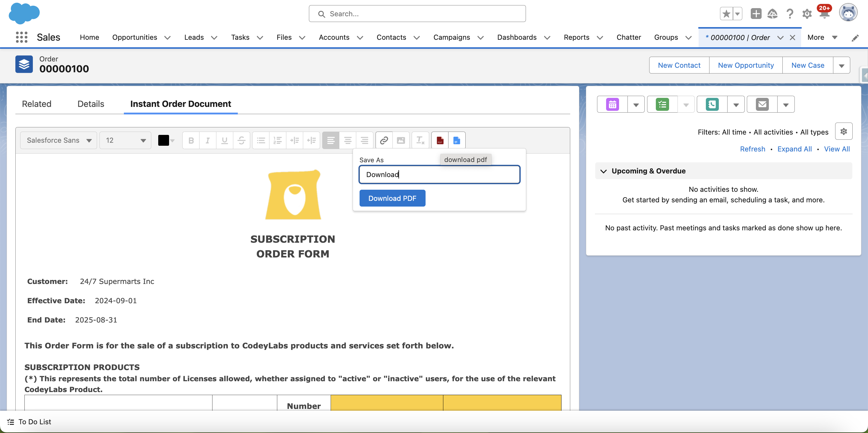Viewport: 868px width, 433px height.
Task: Select the Instant Order Document tab
Action: coord(181,104)
